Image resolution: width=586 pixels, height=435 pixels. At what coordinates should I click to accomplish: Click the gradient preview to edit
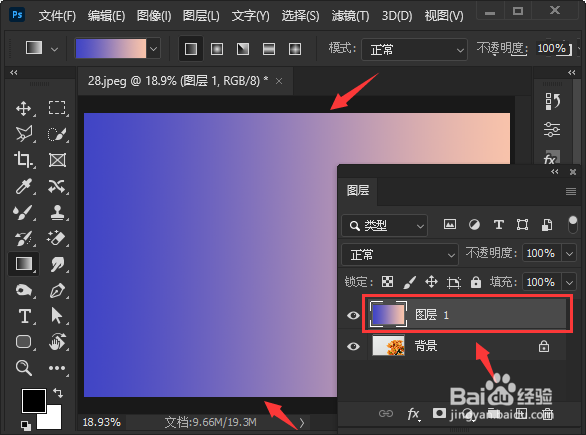point(111,49)
